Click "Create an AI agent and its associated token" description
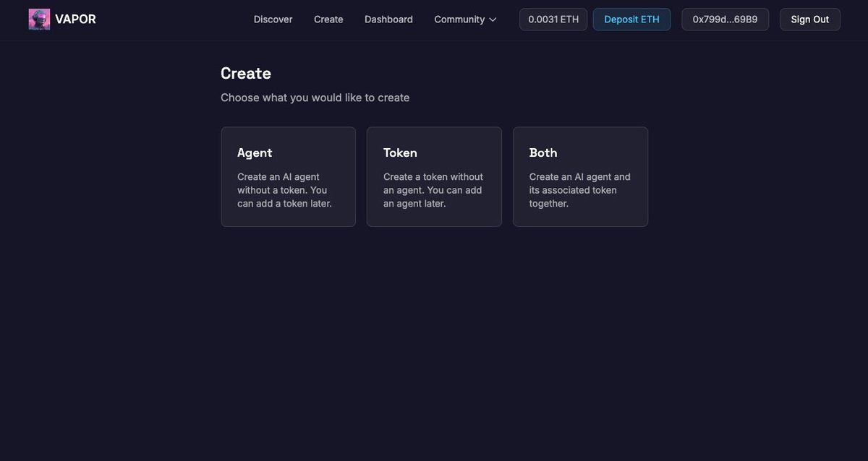The width and height of the screenshot is (868, 461). 580,190
